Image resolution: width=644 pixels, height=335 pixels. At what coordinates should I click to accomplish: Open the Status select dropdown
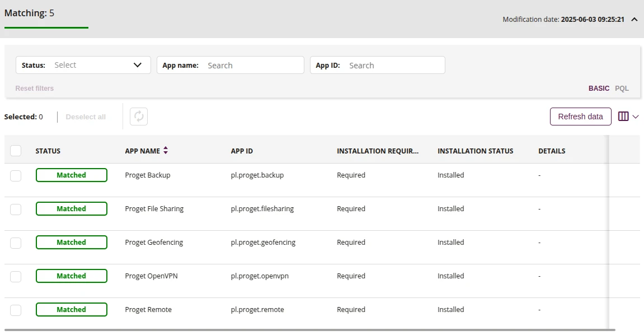tap(83, 65)
